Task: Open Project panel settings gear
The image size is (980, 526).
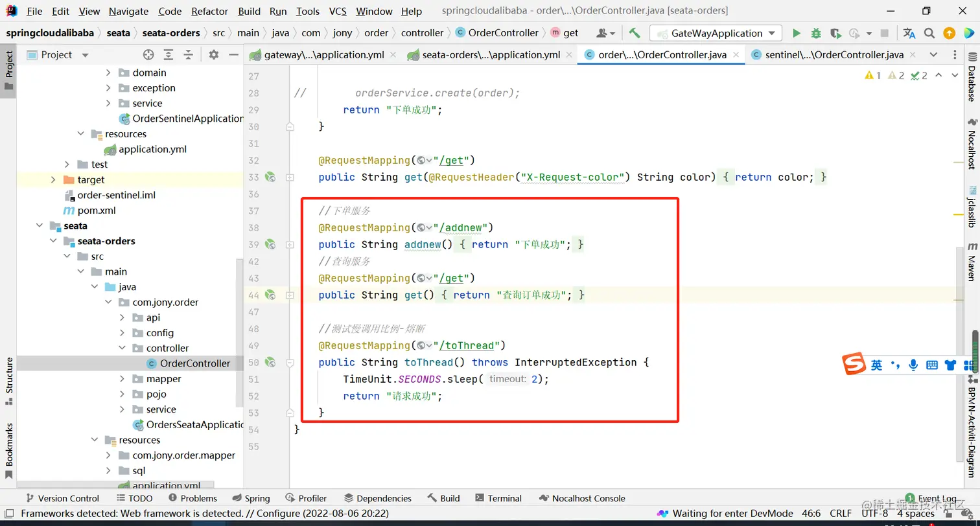Action: click(x=214, y=54)
